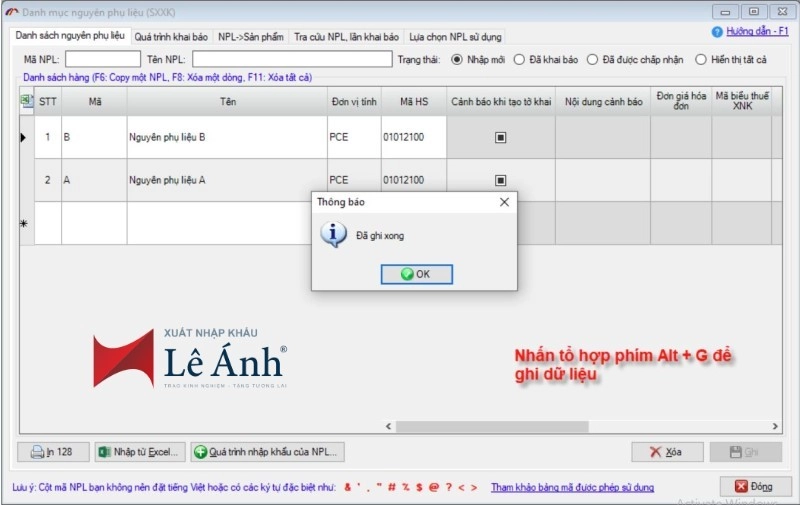Screen dimensions: 800x505
Task: Toggle warning checkbox for Nguyên phụ liệu A
Action: click(x=500, y=181)
